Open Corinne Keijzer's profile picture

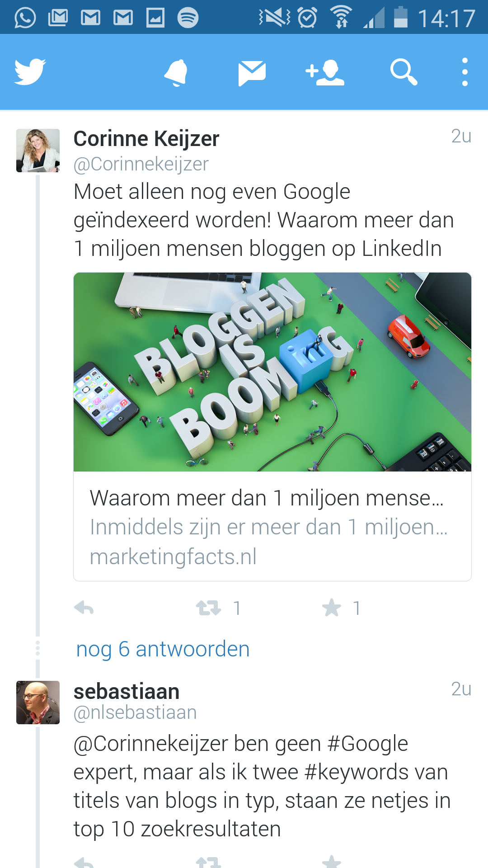pyautogui.click(x=38, y=151)
